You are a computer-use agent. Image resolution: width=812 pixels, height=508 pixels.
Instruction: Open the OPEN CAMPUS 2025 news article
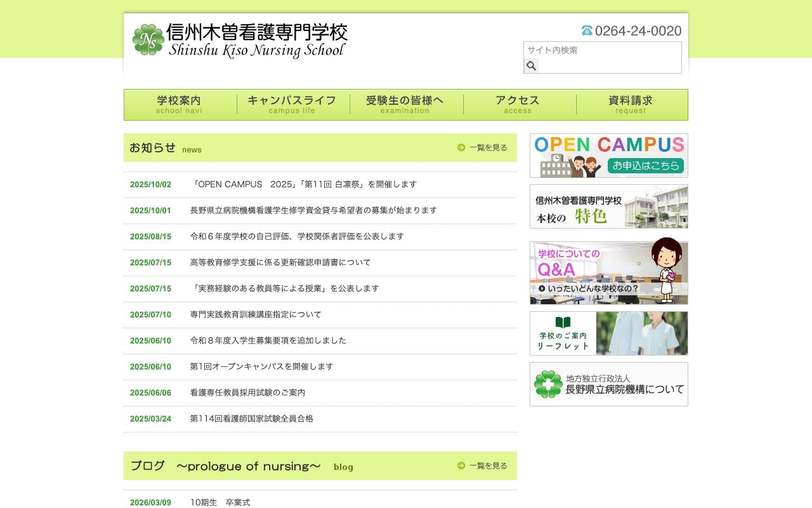(x=303, y=184)
